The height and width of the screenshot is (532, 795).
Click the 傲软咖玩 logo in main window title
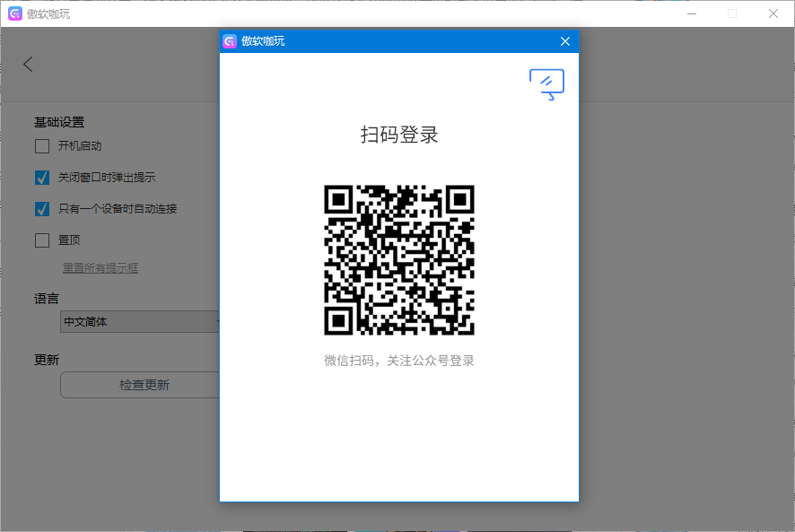point(15,13)
